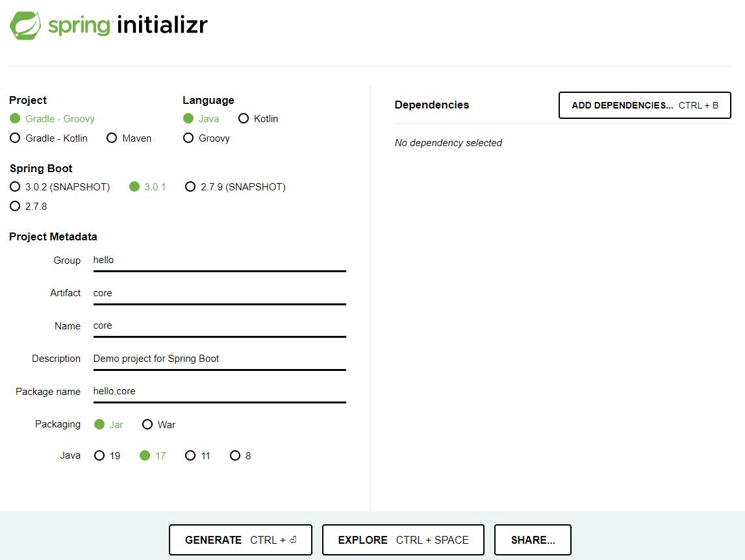Open the SHARE dialog
Screen dimensions: 745x560
[533, 540]
